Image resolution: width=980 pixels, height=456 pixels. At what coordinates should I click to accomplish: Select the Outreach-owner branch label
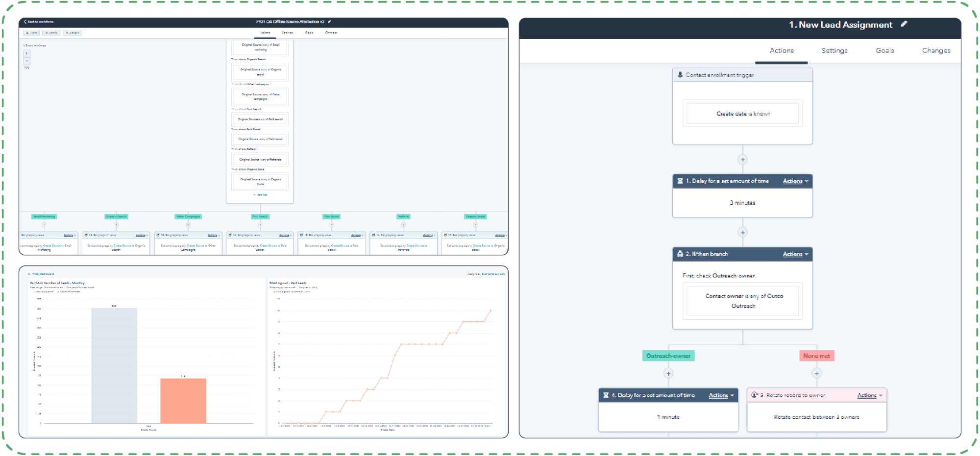668,356
